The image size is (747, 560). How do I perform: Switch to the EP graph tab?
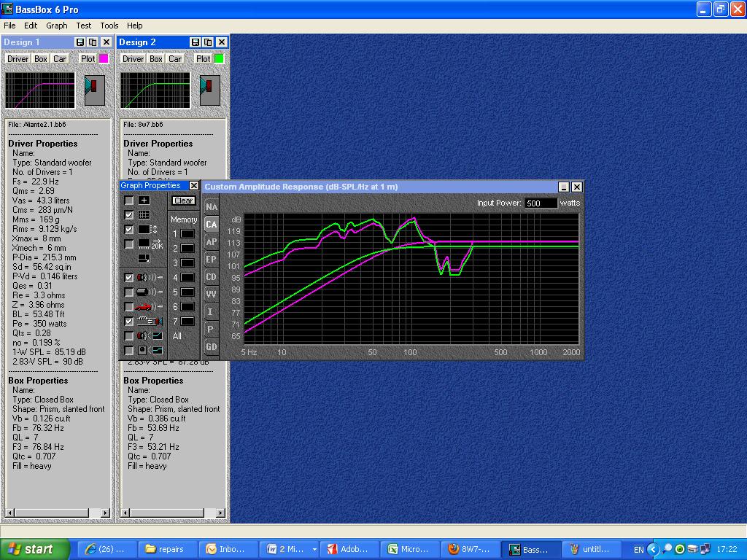(211, 260)
